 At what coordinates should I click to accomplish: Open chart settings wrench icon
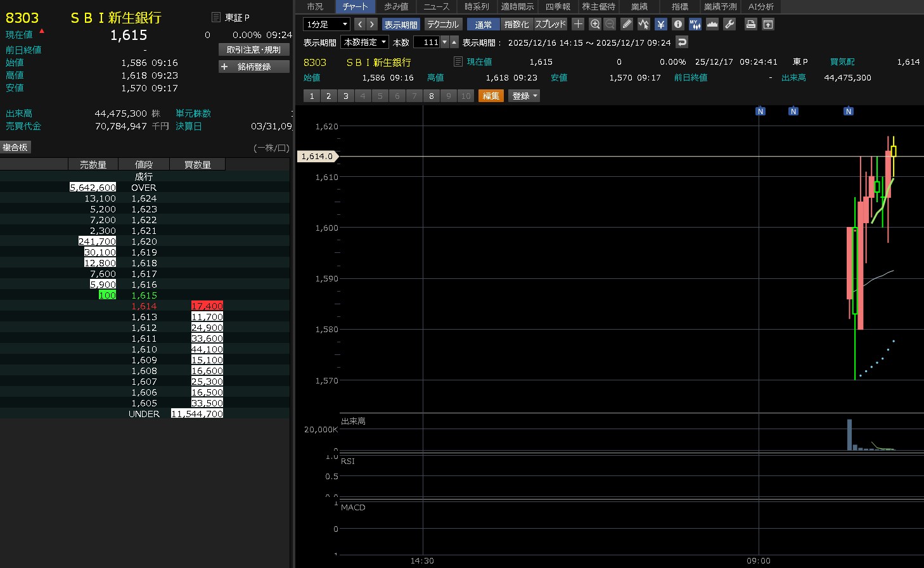[729, 24]
